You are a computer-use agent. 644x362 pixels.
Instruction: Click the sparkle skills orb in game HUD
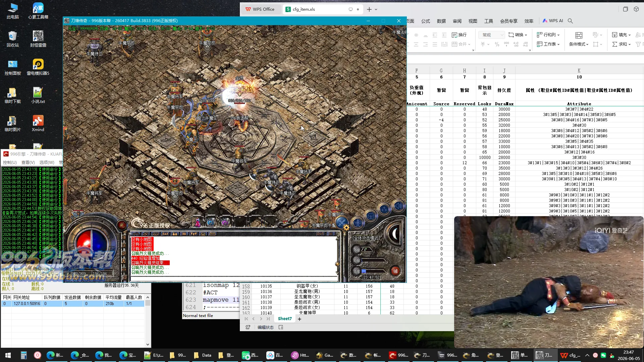pyautogui.click(x=384, y=210)
